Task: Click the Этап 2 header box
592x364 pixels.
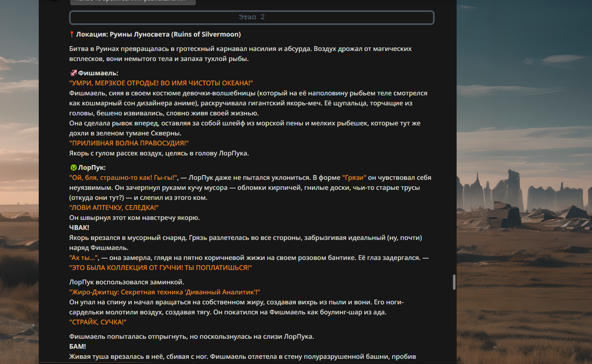Action: 252,17
